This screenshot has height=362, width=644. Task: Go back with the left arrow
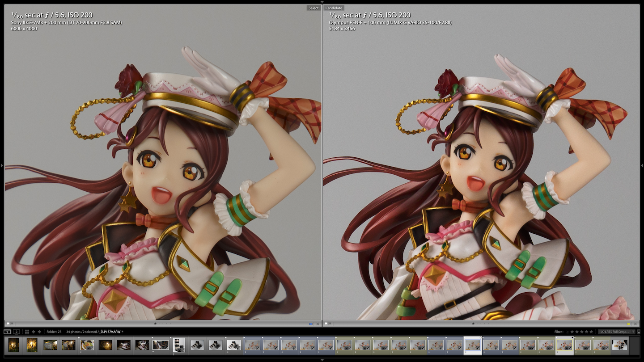34,332
